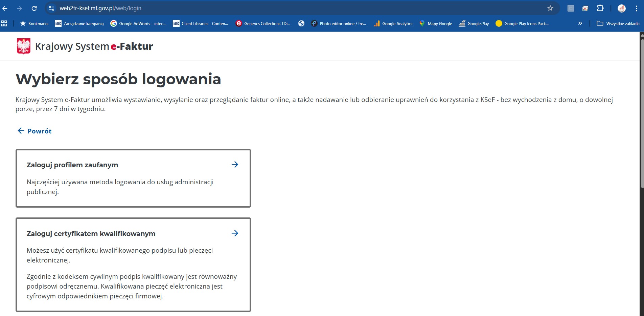
Task: Open the Chrome three-dot menu
Action: click(636, 8)
